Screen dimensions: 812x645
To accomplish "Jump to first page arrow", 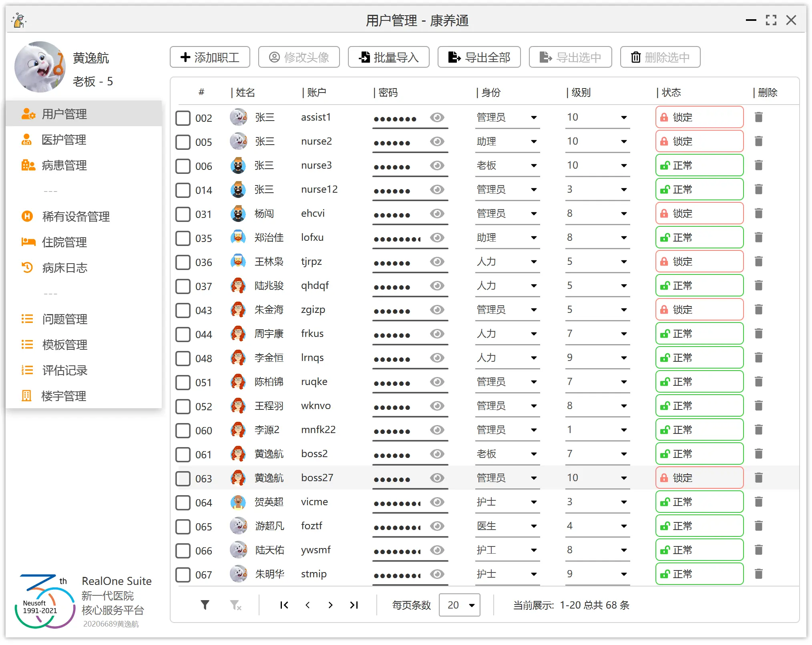I will click(284, 605).
